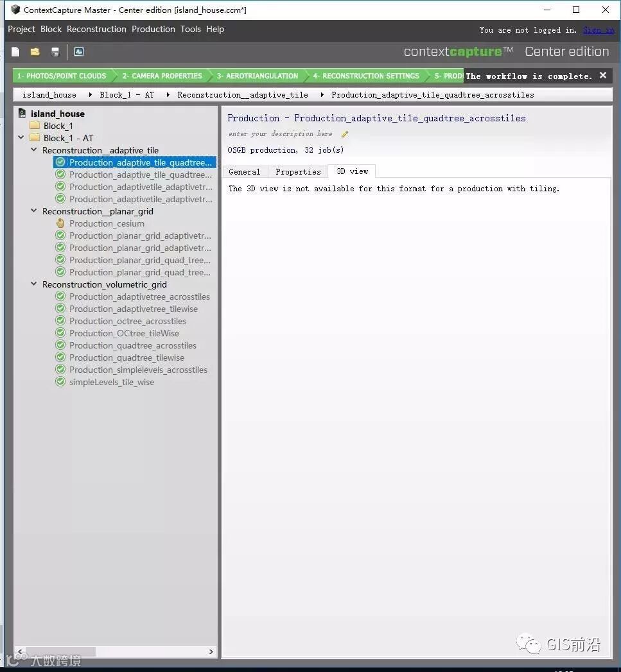This screenshot has width=621, height=672.
Task: Click the hand icon beside Production_cesium
Action: pyautogui.click(x=60, y=223)
